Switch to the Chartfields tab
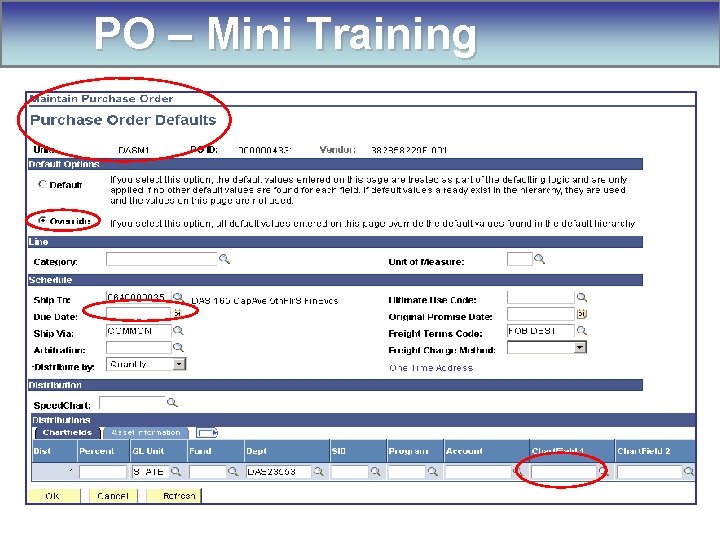720x540 pixels. [x=67, y=433]
